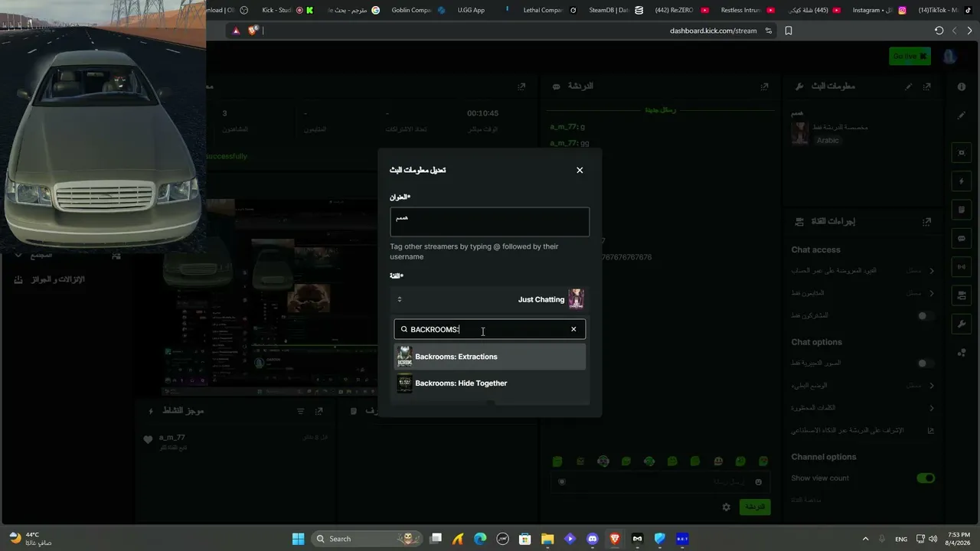Select Backrooms: Extractions category
The height and width of the screenshot is (551, 980).
[490, 357]
